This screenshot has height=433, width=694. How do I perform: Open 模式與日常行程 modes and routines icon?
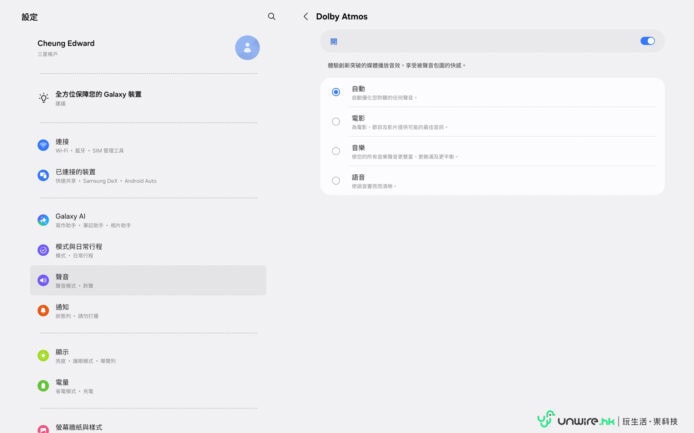click(x=43, y=250)
